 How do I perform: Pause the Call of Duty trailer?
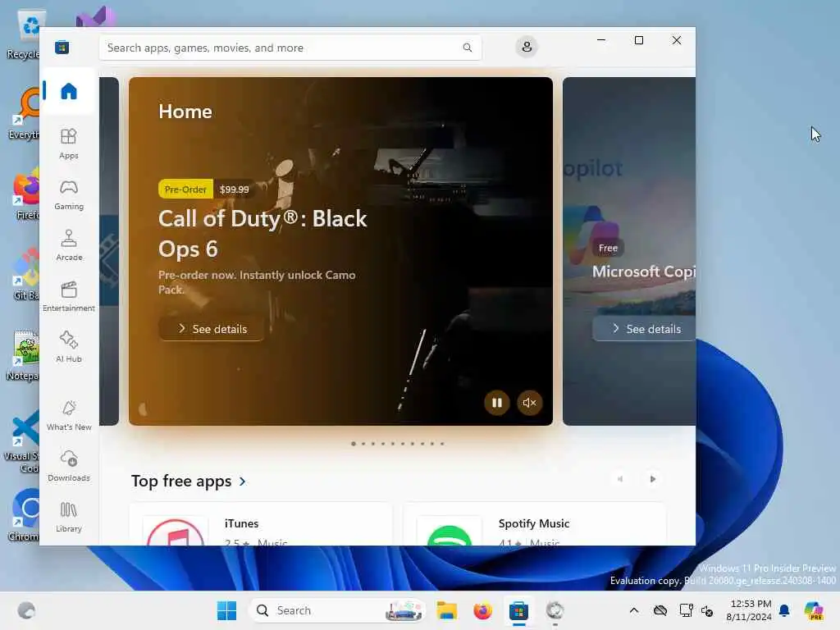pyautogui.click(x=496, y=403)
